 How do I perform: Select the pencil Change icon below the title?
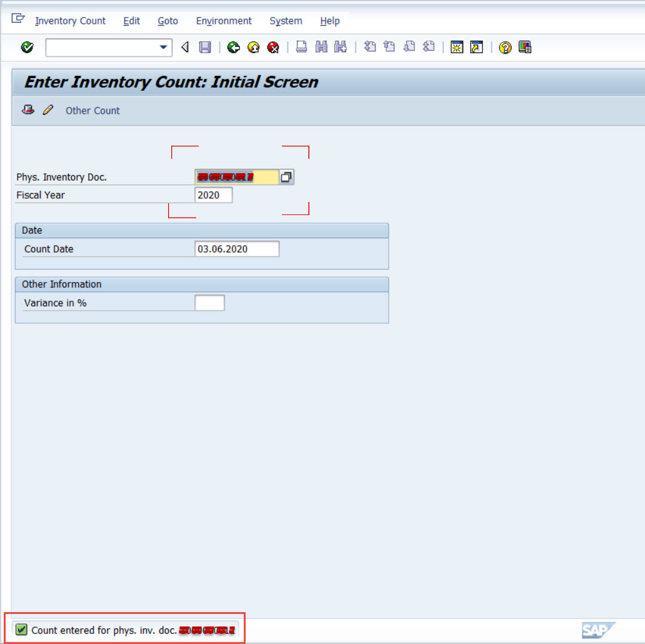pos(48,110)
